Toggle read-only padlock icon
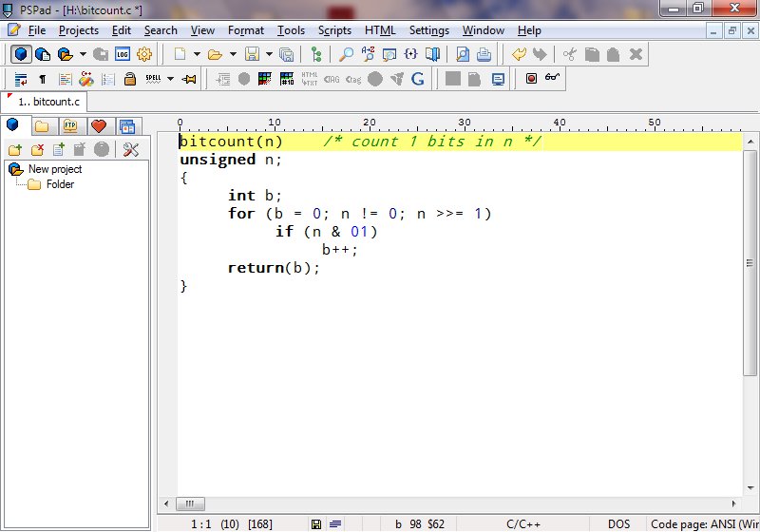 coord(130,79)
